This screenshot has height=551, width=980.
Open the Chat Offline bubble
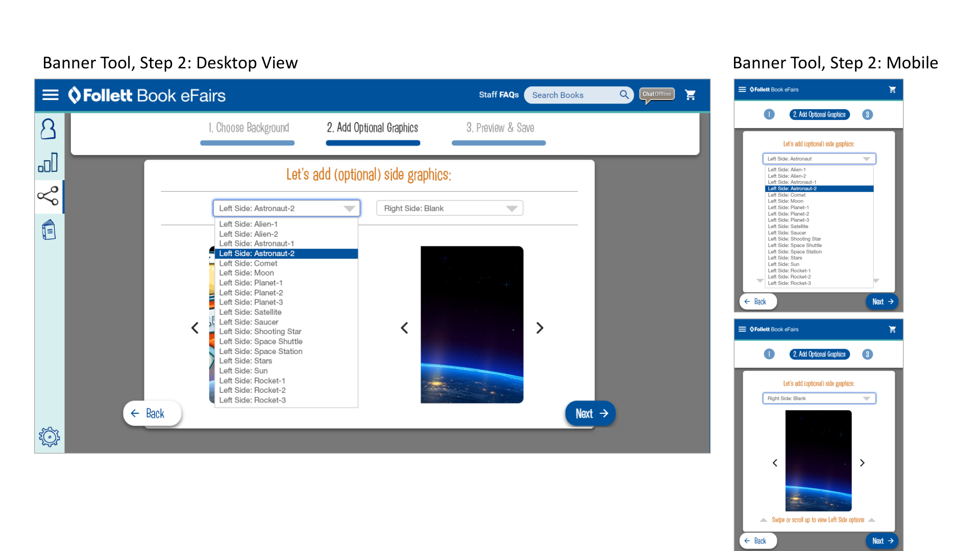tap(657, 94)
